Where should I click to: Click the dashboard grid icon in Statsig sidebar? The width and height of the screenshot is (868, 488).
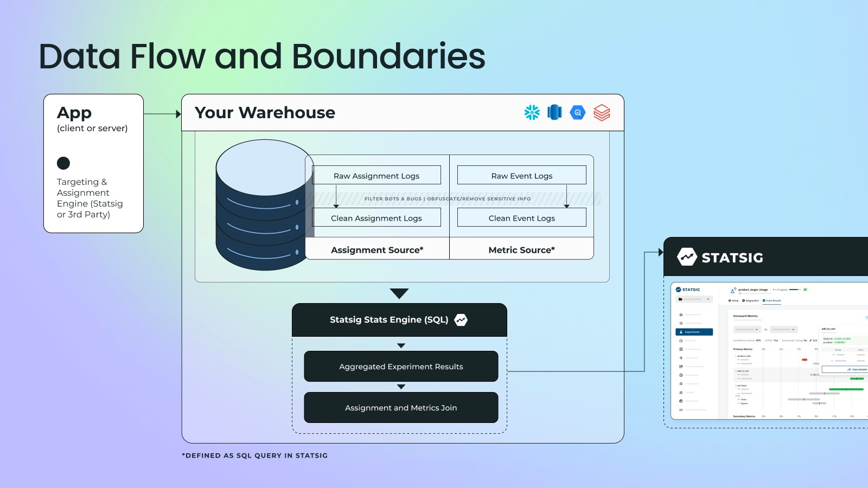681,349
